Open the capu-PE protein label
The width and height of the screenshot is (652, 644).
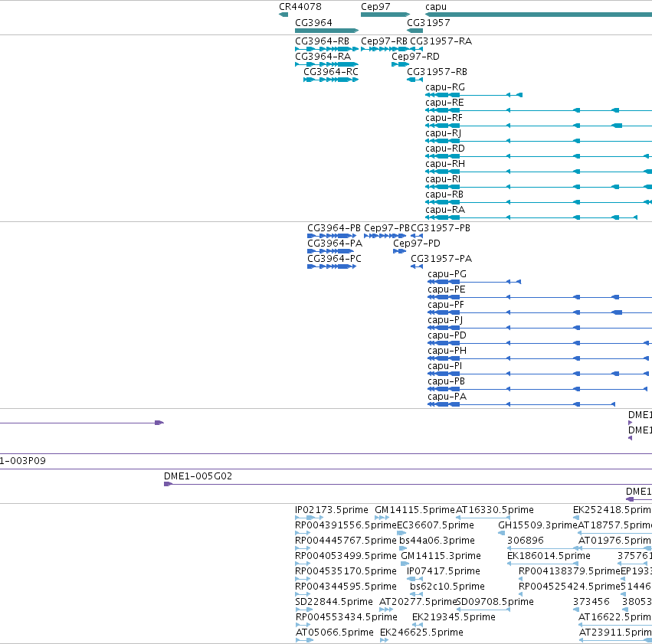[447, 289]
